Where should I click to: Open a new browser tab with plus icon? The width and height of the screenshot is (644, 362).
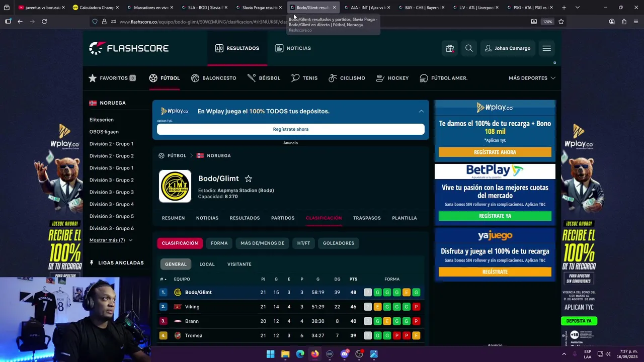564,8
